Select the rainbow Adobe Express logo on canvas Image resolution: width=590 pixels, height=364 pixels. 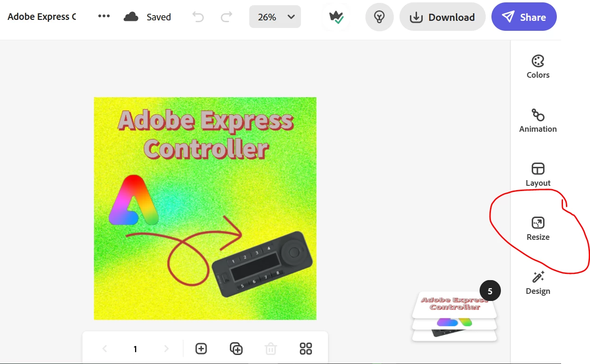(133, 200)
